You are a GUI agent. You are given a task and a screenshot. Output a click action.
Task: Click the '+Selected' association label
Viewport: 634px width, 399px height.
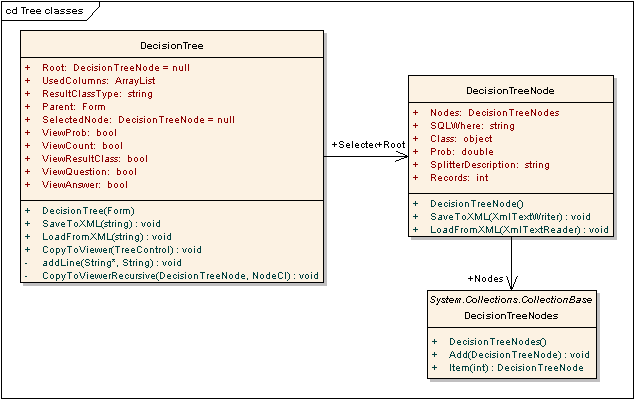pyautogui.click(x=354, y=145)
